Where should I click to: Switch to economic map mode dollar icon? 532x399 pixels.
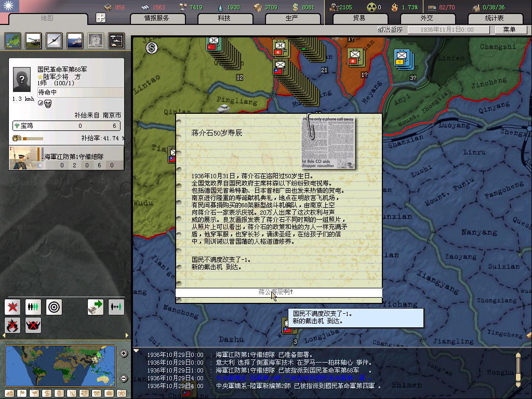[x=47, y=393]
